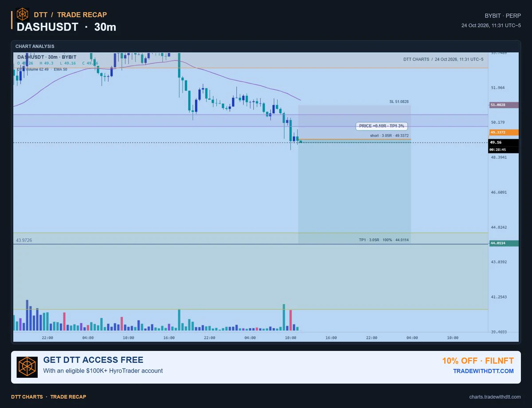
Task: Click the Volume EMA 50 indicator legend
Action: point(42,69)
